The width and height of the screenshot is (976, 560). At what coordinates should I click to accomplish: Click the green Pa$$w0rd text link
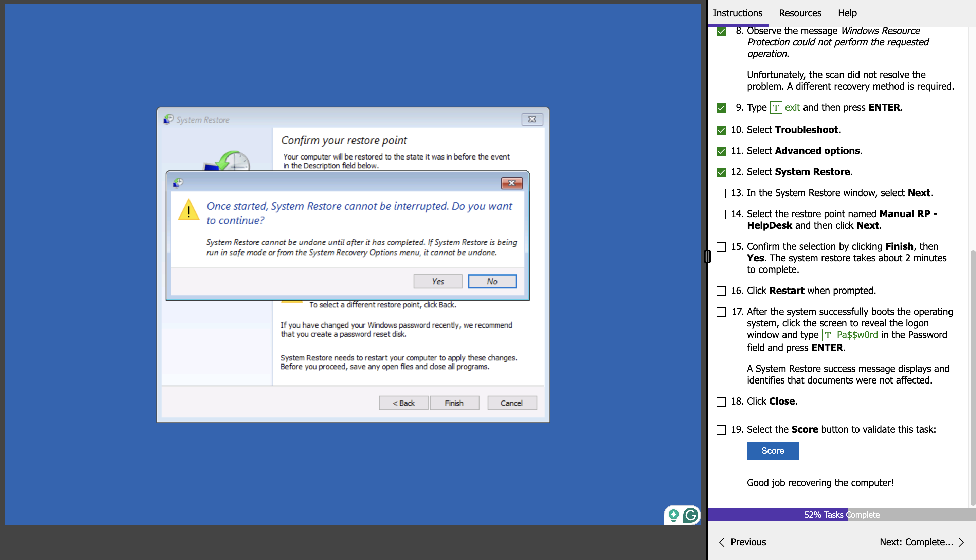857,335
